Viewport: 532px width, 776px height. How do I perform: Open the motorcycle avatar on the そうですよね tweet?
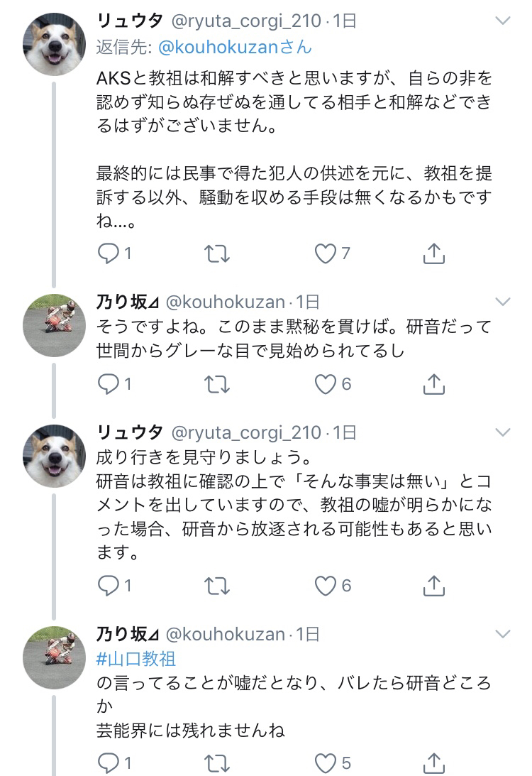(55, 324)
